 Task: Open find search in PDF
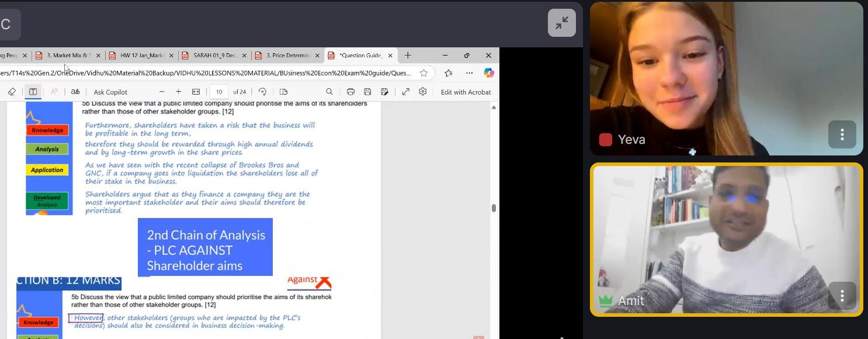pyautogui.click(x=329, y=92)
